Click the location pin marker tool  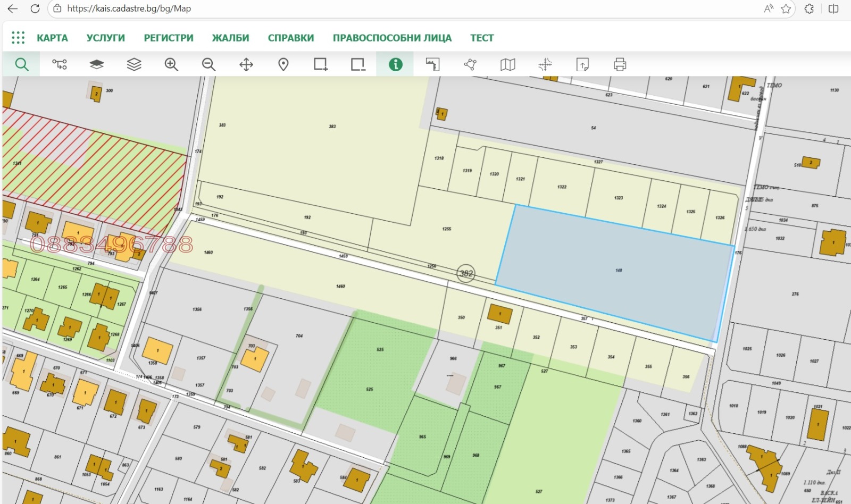click(283, 65)
